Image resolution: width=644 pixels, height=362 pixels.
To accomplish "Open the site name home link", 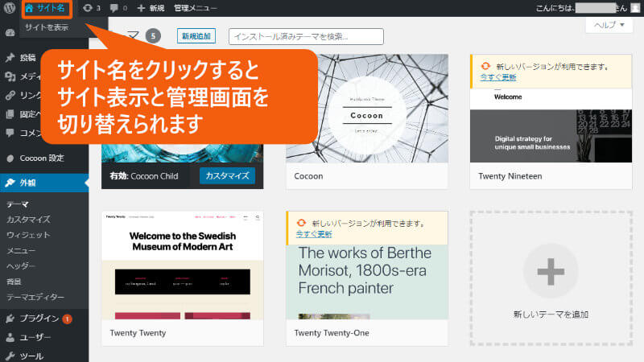I will pos(46,8).
